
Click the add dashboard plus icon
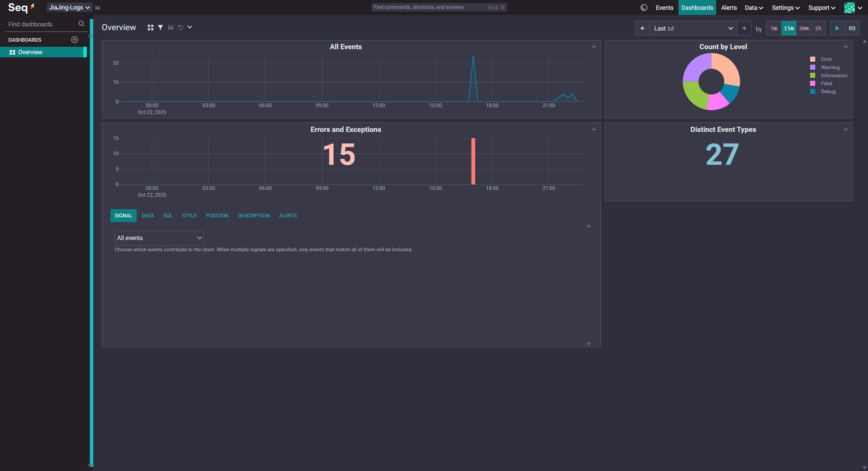point(75,40)
